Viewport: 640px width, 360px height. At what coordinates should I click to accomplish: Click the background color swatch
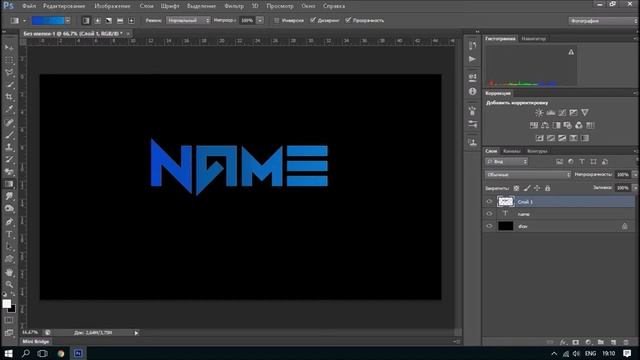13,310
